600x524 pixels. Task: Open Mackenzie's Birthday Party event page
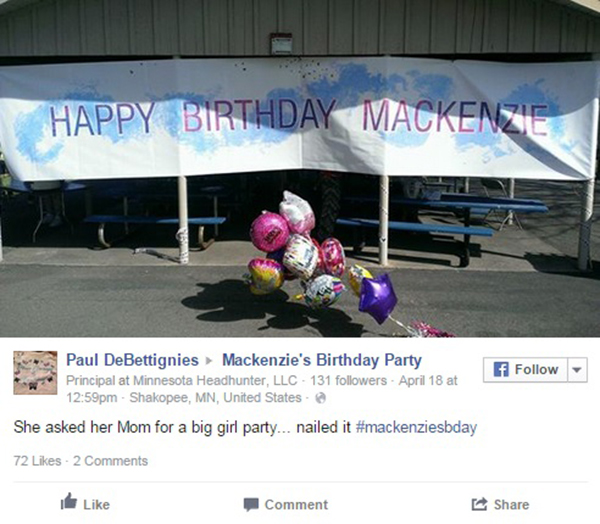pyautogui.click(x=322, y=360)
